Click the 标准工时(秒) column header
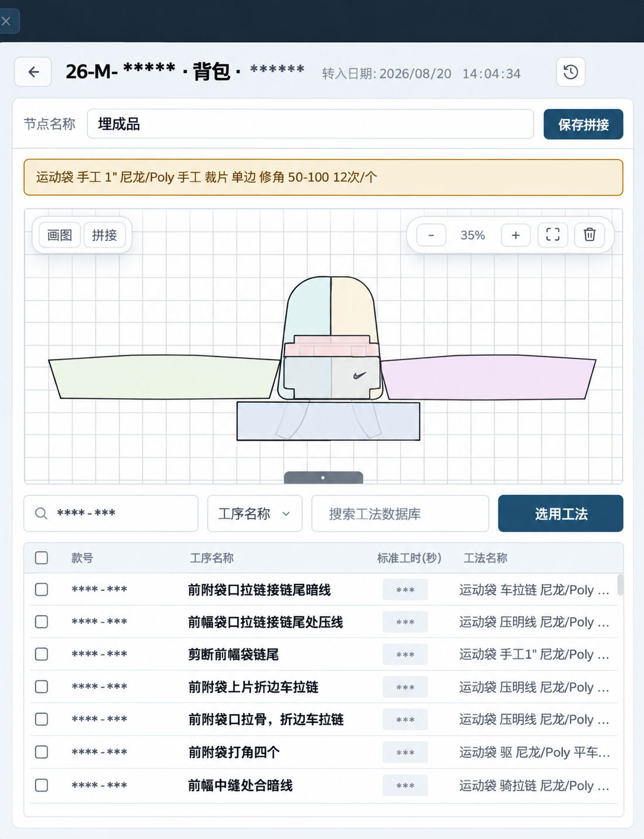This screenshot has height=839, width=644. (x=409, y=558)
